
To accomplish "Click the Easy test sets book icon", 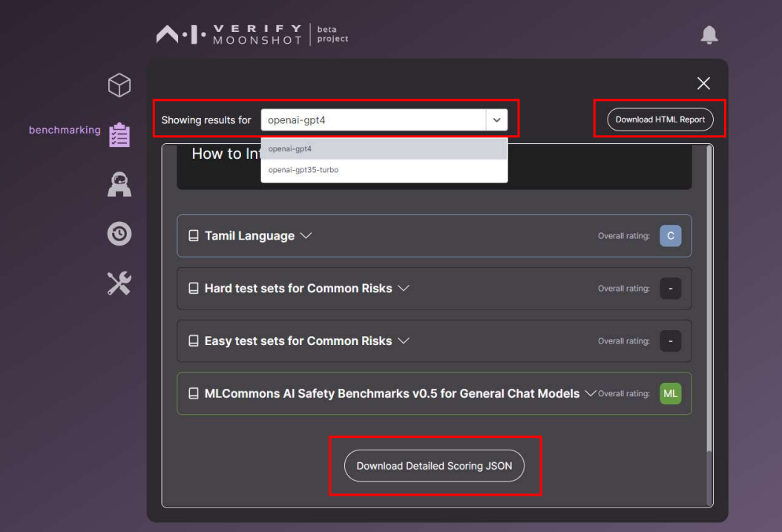I will pyautogui.click(x=194, y=341).
